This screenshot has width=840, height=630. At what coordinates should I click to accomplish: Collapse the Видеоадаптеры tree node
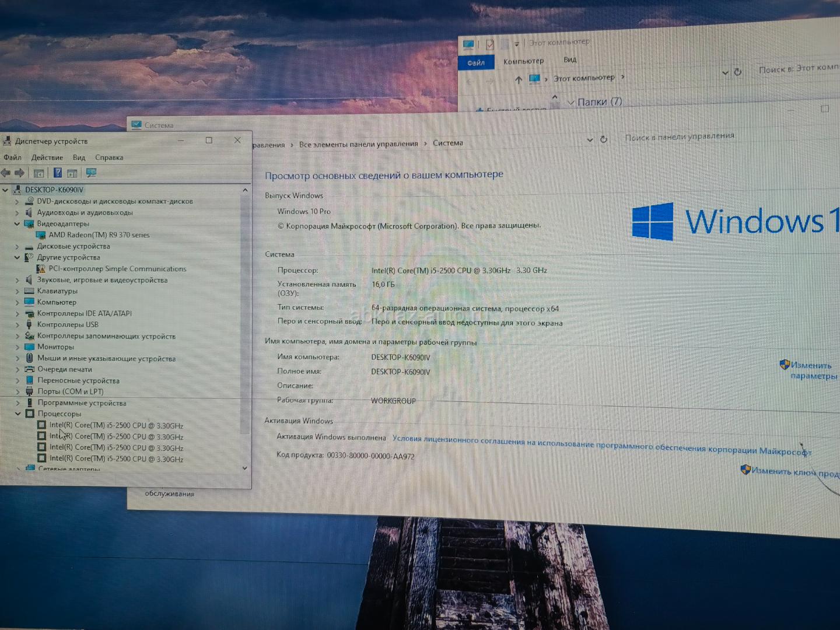click(x=17, y=224)
